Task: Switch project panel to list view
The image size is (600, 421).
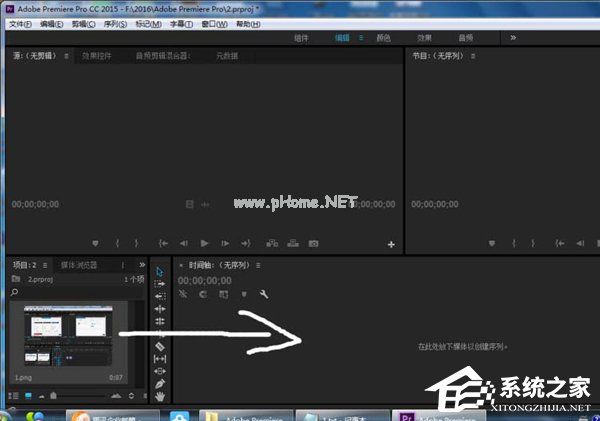Action: 13,396
